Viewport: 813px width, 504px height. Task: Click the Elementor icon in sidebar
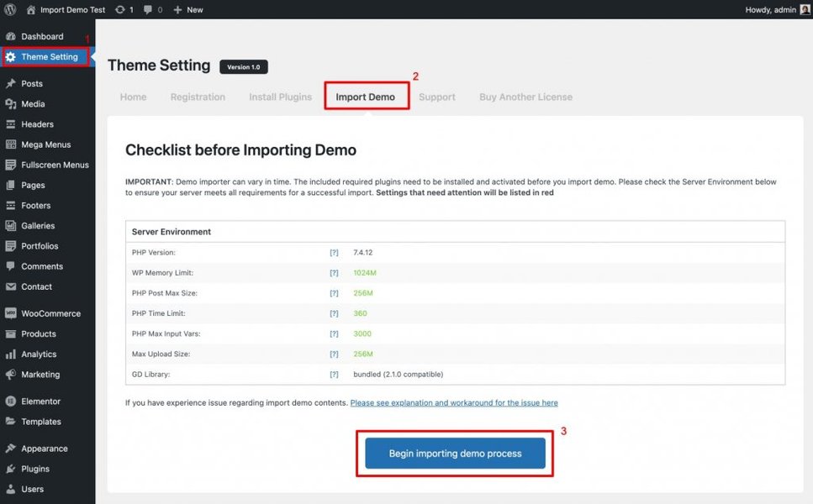[10, 402]
